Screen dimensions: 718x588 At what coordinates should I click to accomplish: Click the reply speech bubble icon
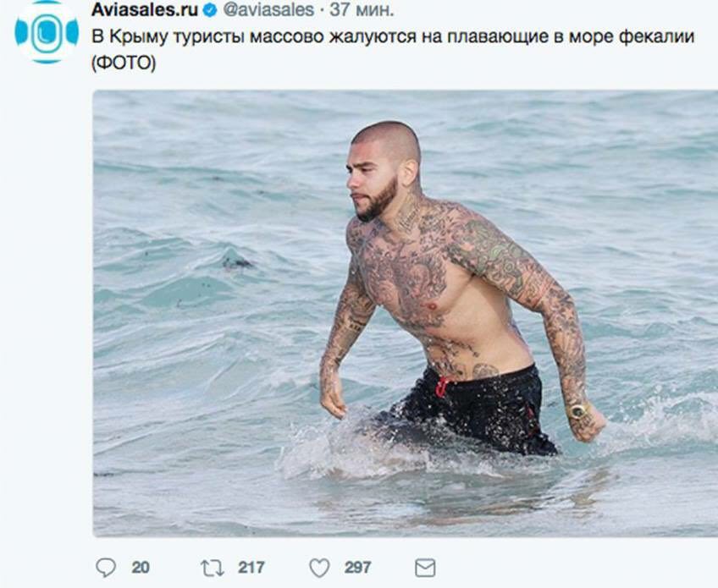[x=106, y=568]
